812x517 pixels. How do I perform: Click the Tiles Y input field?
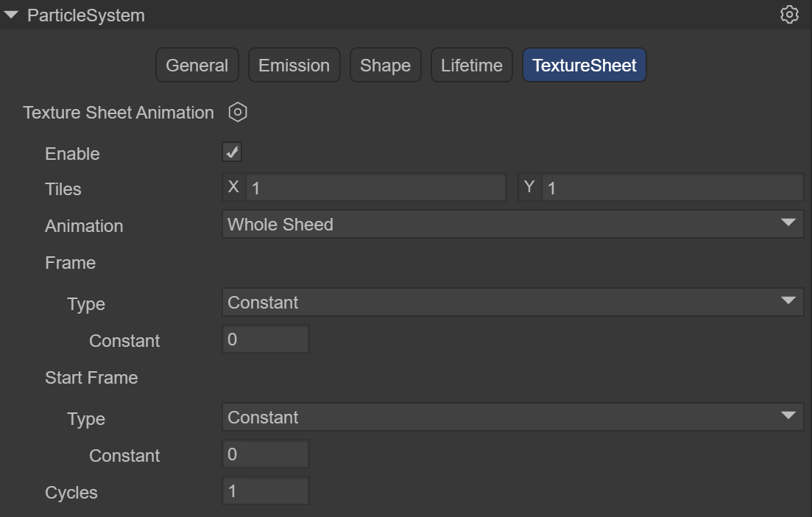click(x=671, y=188)
